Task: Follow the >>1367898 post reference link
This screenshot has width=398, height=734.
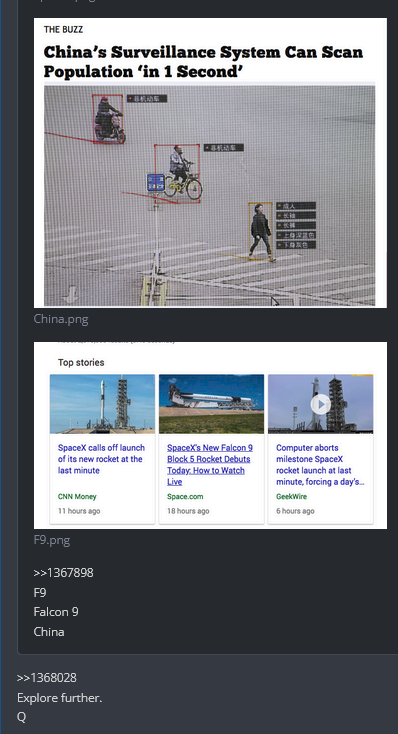Action: pyautogui.click(x=63, y=573)
